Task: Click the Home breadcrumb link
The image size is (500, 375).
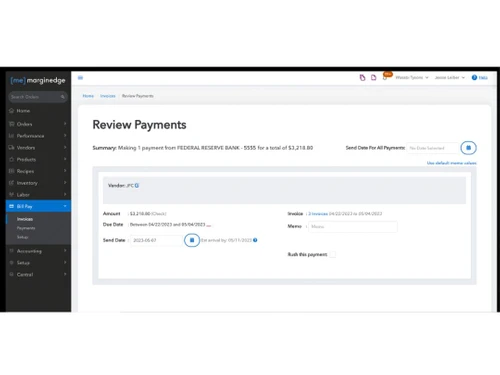Action: pyautogui.click(x=88, y=96)
